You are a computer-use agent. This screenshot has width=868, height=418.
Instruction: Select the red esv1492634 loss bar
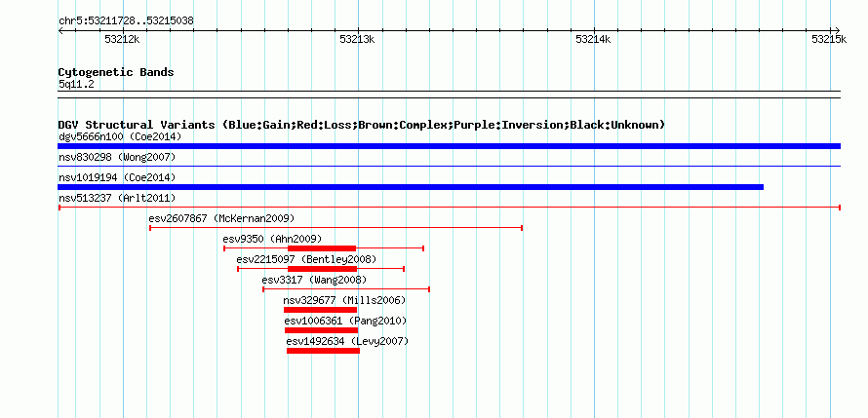point(323,351)
